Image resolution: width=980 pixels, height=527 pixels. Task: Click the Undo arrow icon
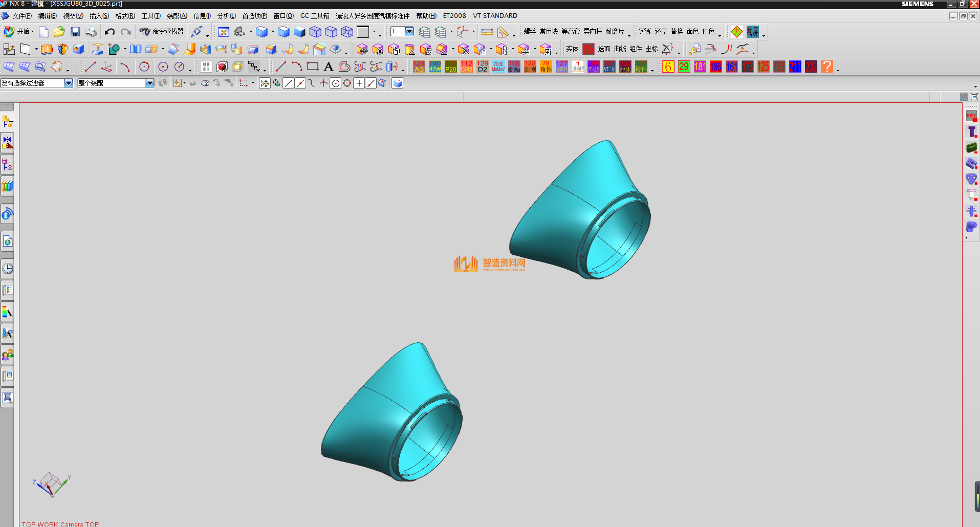pos(110,32)
